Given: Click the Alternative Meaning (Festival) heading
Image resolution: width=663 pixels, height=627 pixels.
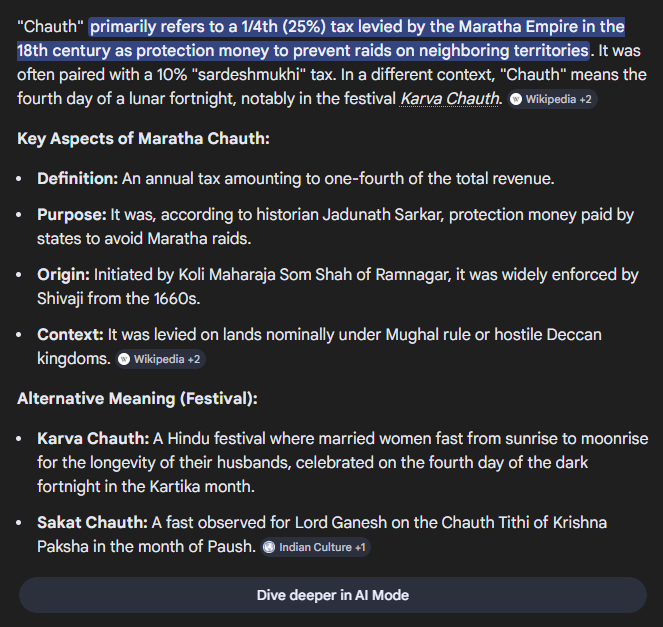Looking at the screenshot, I should pos(137,398).
